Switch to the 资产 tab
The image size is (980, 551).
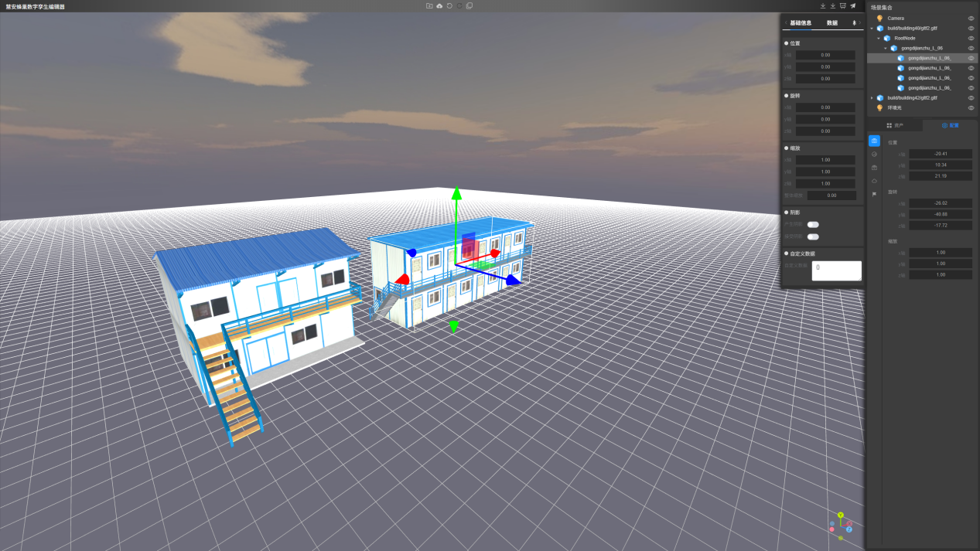(x=895, y=125)
